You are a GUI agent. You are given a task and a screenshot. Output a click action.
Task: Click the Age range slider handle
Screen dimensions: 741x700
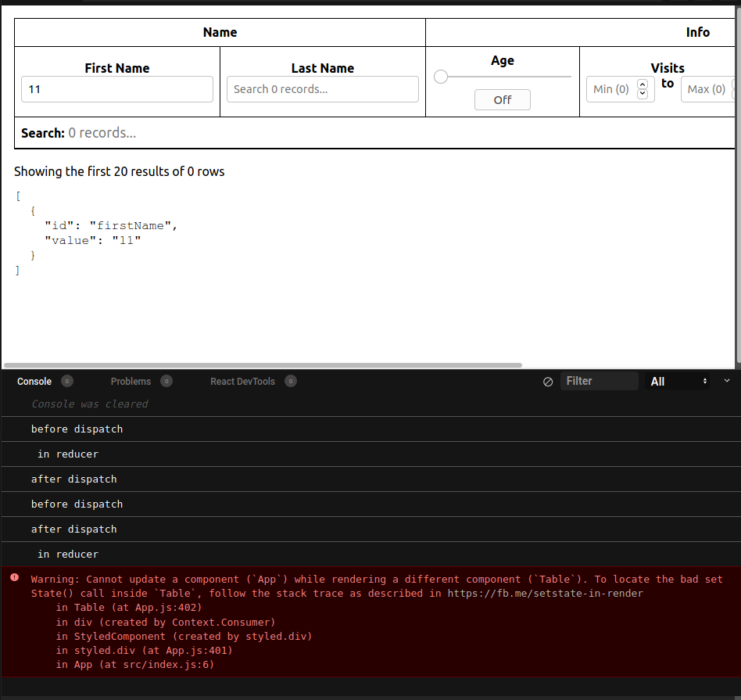[x=440, y=77]
